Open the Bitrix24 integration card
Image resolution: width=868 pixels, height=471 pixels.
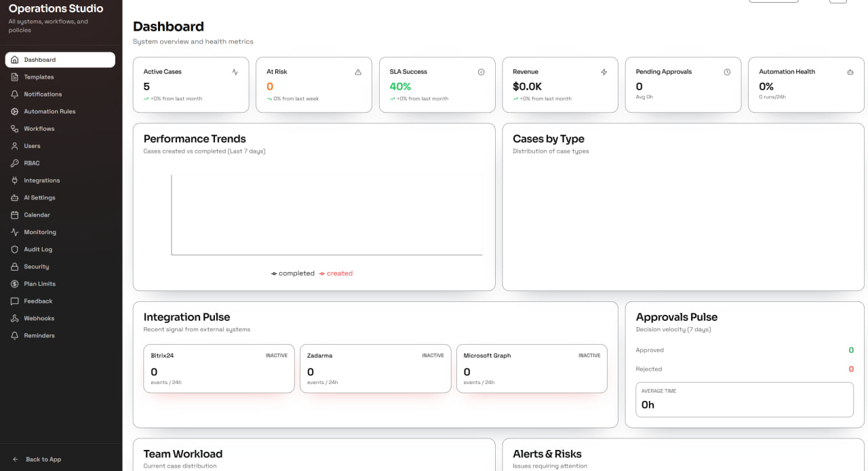pyautogui.click(x=219, y=369)
